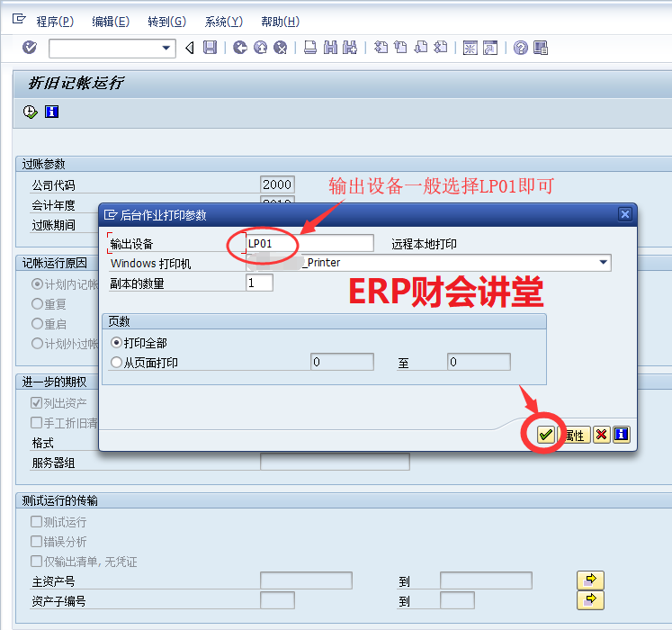The height and width of the screenshot is (630, 672).
Task: Click the Customize Local Layout icon
Action: (x=541, y=48)
